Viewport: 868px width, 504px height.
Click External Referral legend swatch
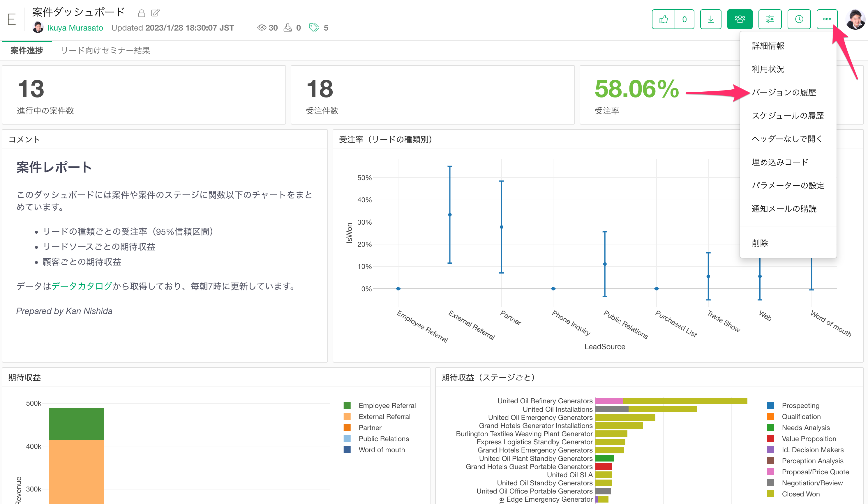coord(347,416)
